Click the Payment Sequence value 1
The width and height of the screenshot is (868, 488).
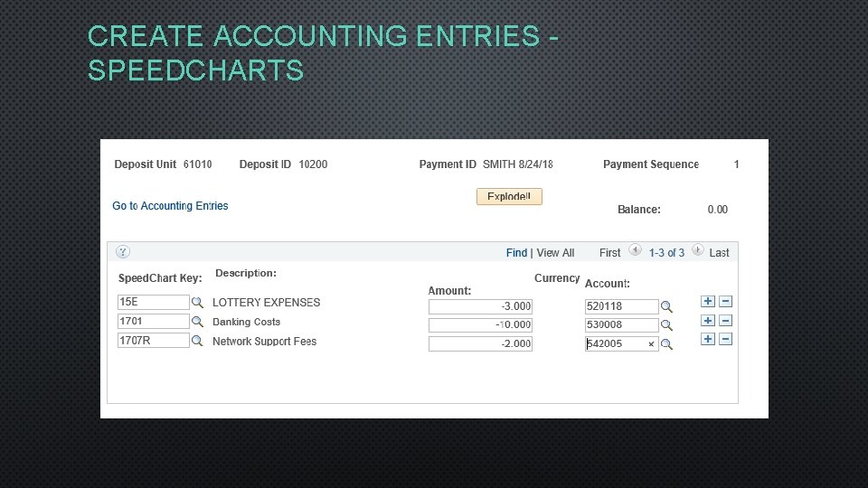[736, 164]
